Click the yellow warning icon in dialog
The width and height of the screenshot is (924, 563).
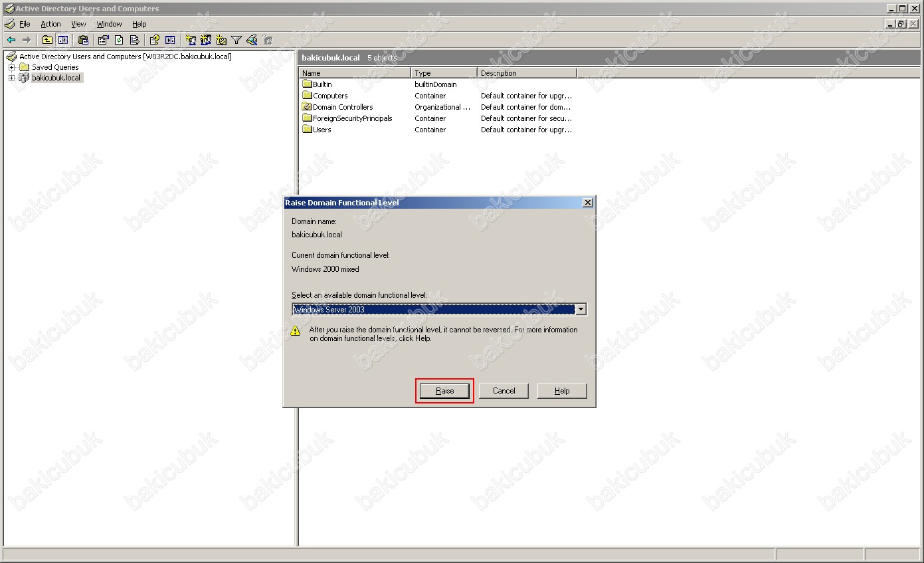(x=296, y=331)
